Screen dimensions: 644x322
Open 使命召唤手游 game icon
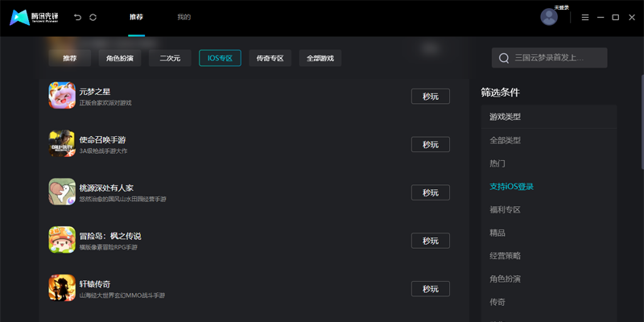coord(62,143)
